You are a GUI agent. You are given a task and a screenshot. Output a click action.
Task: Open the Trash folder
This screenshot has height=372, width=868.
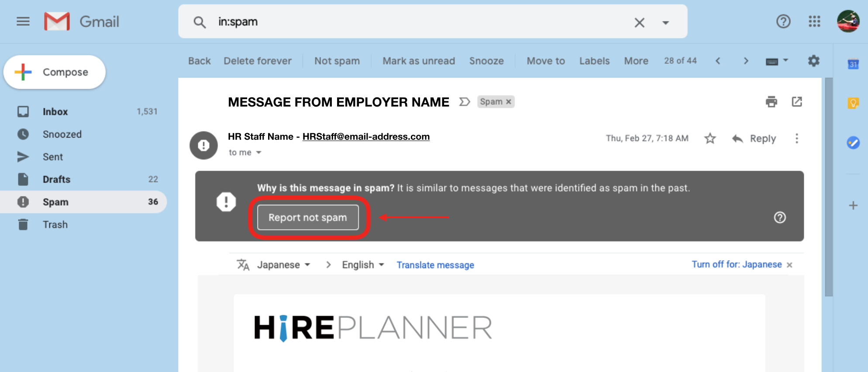pos(83,224)
